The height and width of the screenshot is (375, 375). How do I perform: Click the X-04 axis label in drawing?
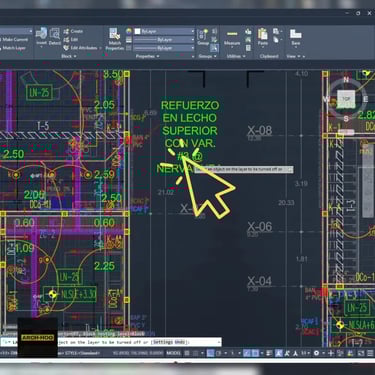click(x=259, y=281)
